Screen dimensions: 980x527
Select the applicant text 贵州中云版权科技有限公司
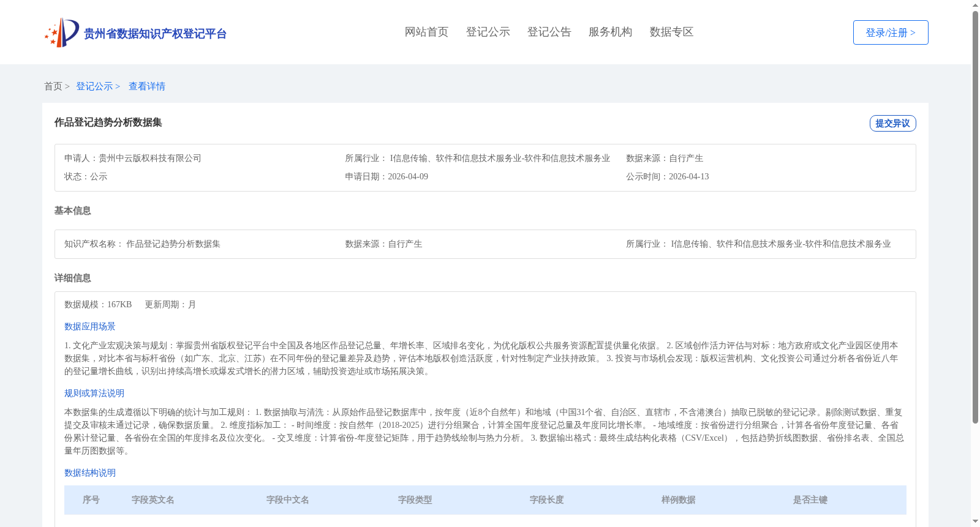pos(150,158)
